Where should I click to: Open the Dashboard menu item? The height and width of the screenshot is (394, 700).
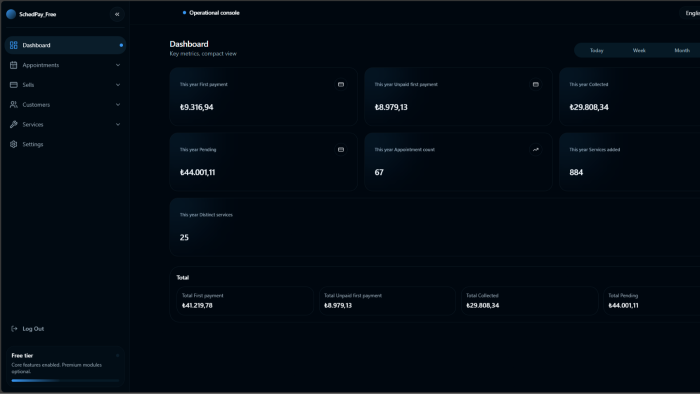(65, 45)
